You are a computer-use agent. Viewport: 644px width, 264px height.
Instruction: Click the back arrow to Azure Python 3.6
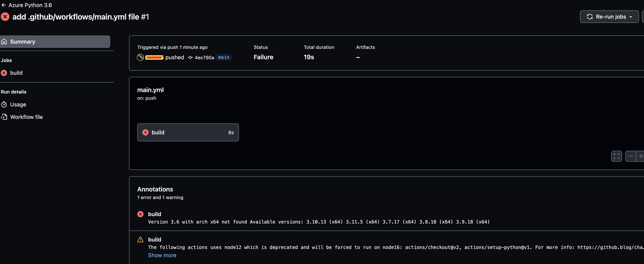[x=4, y=5]
